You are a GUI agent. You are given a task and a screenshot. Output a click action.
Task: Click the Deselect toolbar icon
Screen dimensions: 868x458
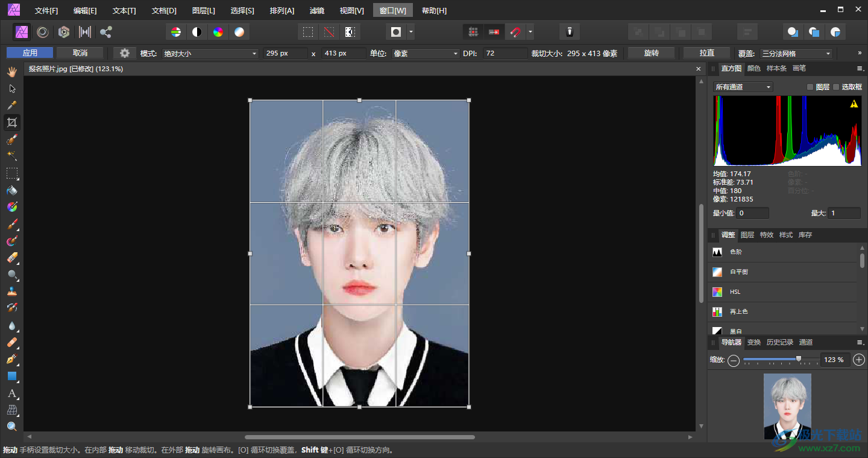(x=329, y=32)
